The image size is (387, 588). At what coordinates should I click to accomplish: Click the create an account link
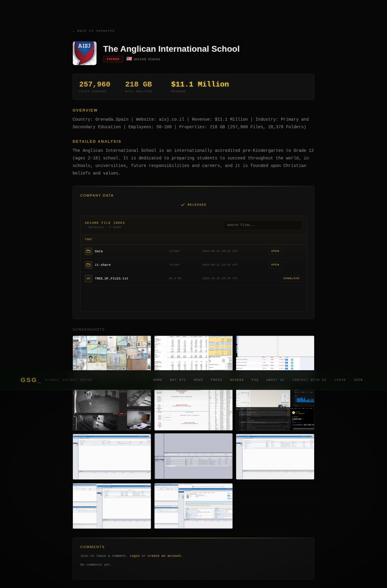[165, 556]
